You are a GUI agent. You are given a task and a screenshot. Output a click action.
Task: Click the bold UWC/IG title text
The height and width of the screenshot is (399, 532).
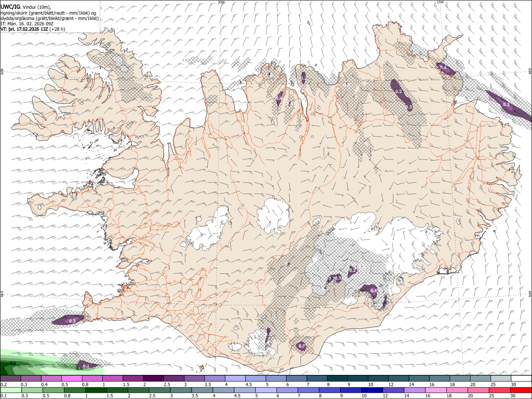tap(10, 6)
